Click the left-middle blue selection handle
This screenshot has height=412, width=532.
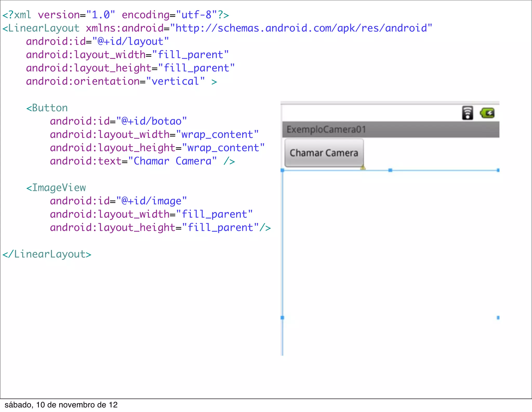(282, 318)
